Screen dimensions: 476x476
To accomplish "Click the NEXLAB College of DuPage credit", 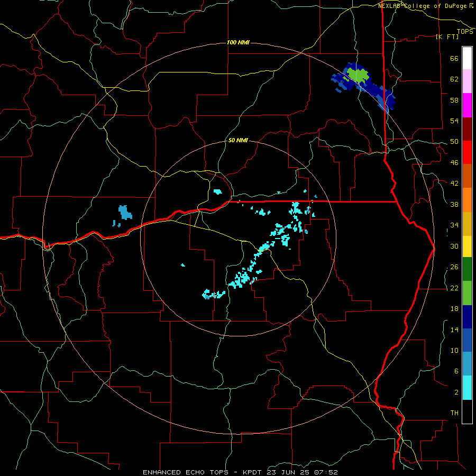I will click(x=426, y=6).
